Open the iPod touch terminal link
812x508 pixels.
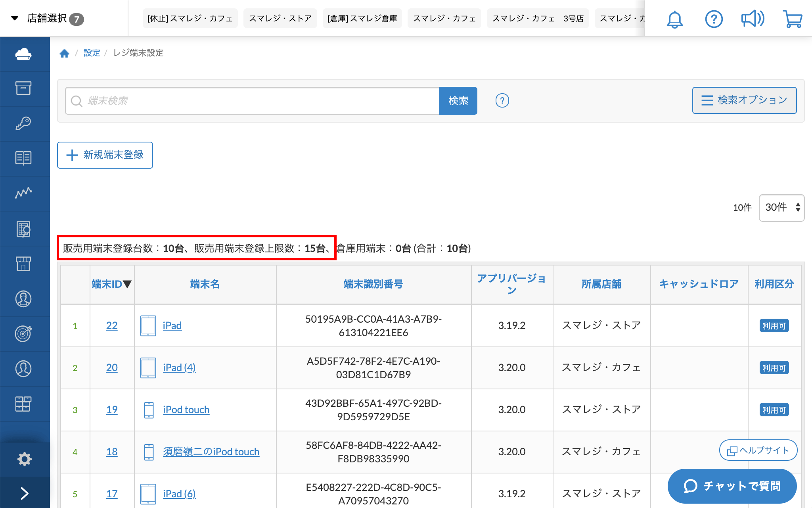click(x=186, y=410)
